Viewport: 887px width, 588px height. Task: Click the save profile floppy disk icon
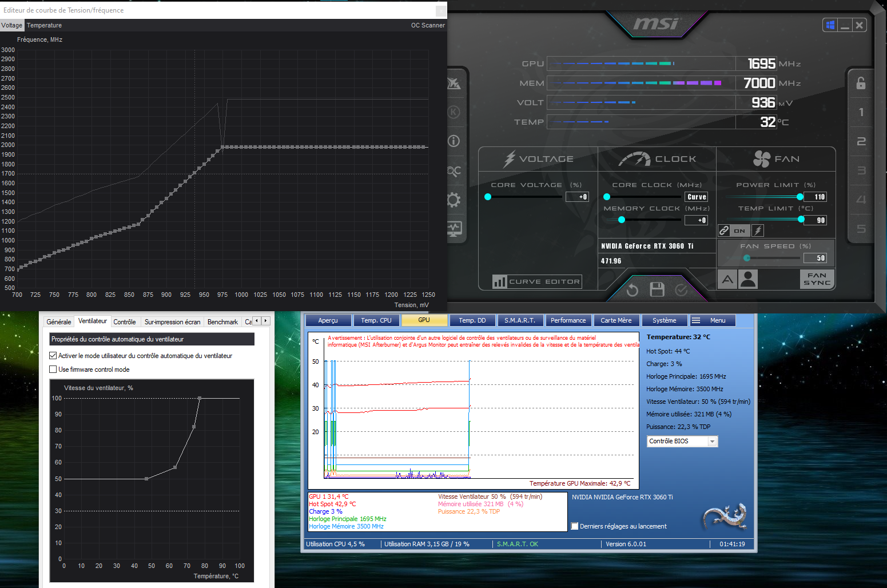[x=657, y=290]
